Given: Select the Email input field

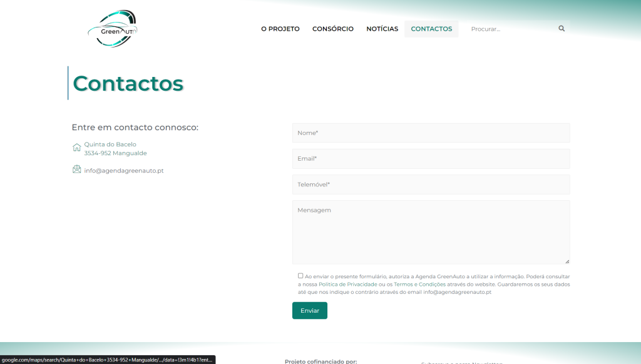Looking at the screenshot, I should pos(431,158).
